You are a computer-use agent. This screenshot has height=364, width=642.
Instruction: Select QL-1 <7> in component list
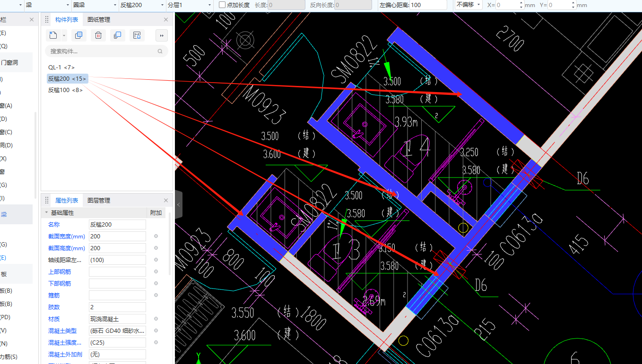point(61,68)
